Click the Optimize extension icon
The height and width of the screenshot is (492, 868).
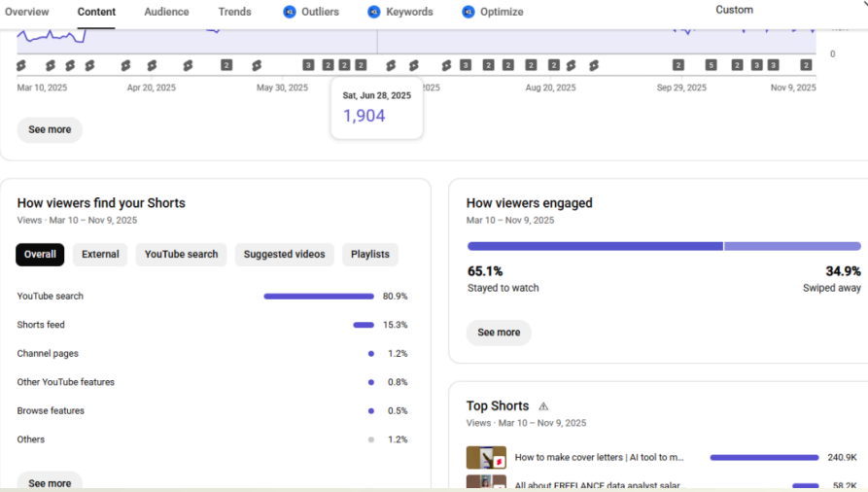469,12
